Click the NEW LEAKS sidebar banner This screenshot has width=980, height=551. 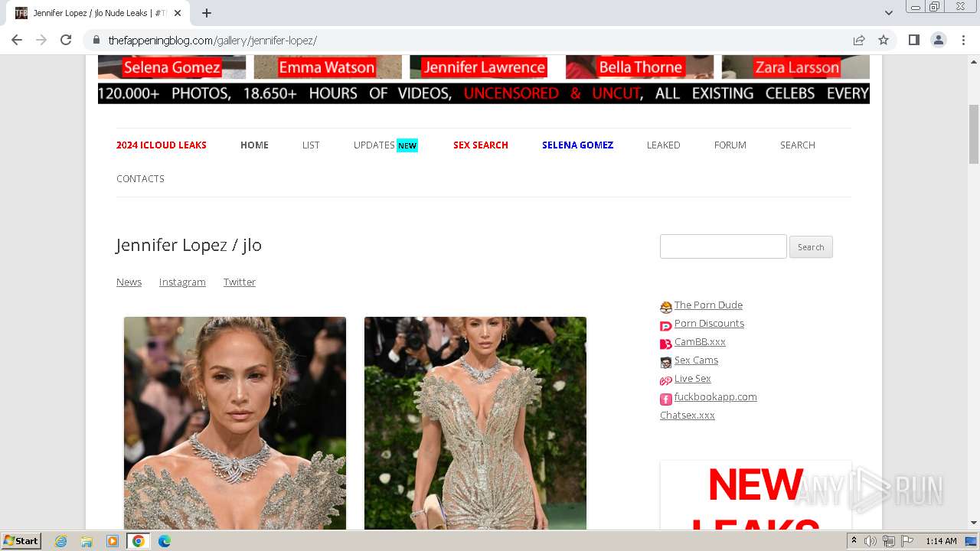pos(756,495)
